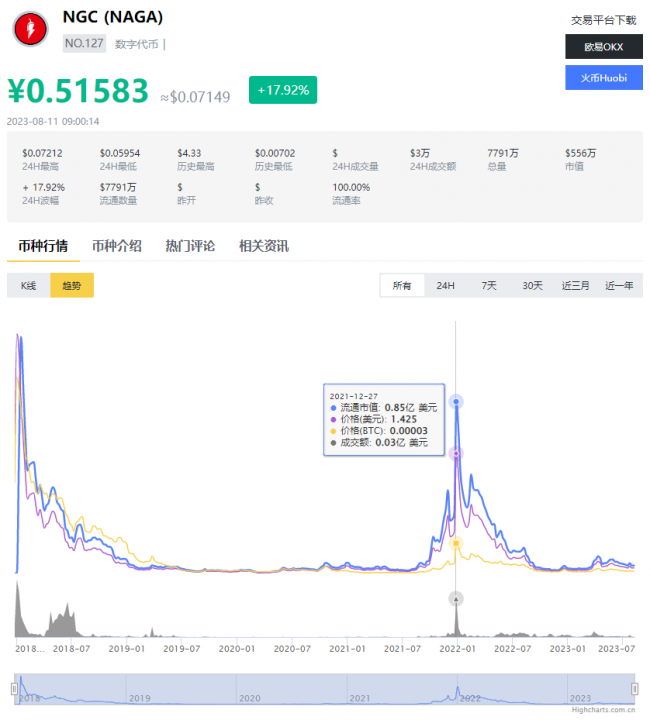Set the chart range to 7天
Viewport: 650px width, 720px height.
489,286
